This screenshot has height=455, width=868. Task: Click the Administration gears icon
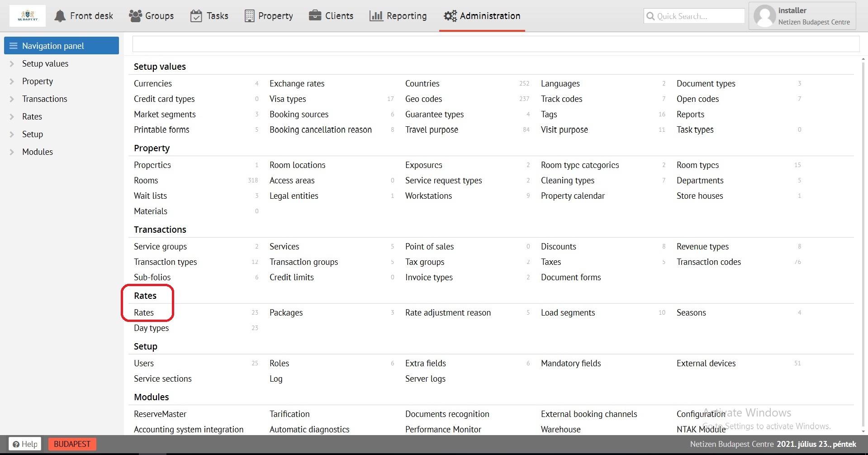(450, 16)
